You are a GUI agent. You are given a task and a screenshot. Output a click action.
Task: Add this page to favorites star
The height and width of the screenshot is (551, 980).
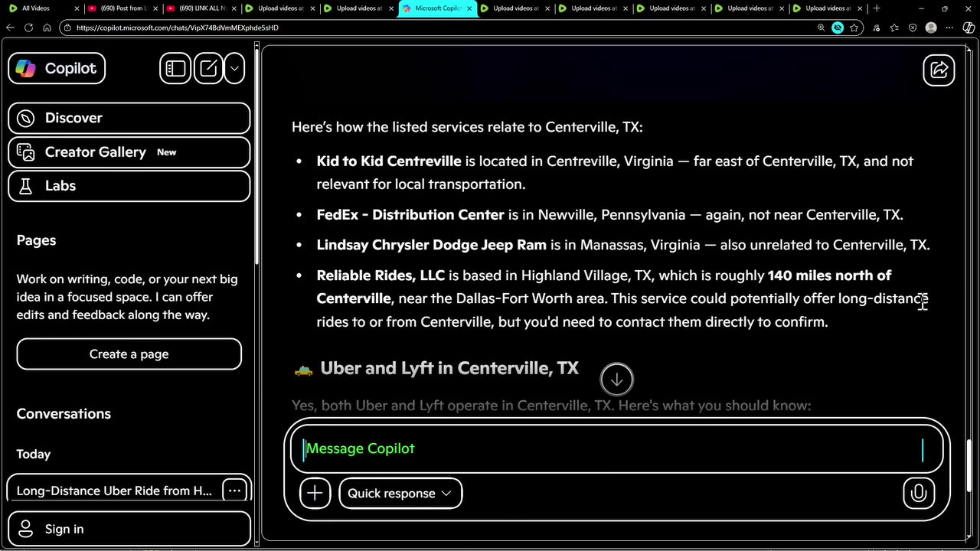(x=854, y=28)
